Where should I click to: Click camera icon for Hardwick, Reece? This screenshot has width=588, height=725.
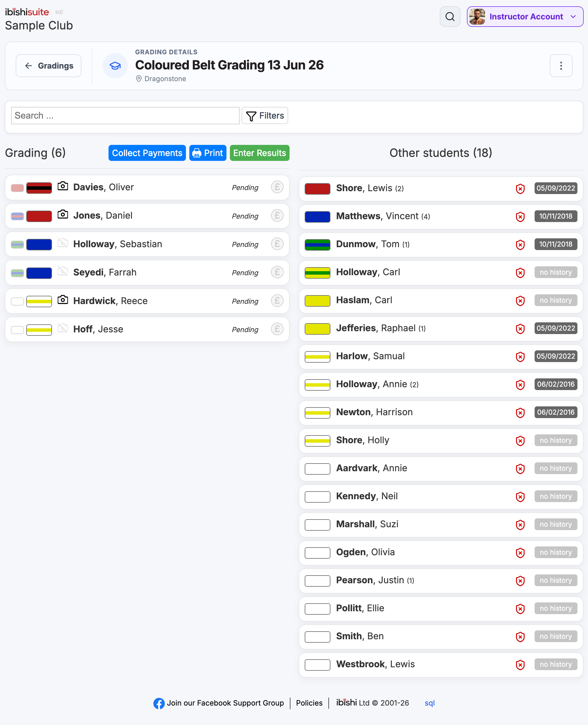63,300
